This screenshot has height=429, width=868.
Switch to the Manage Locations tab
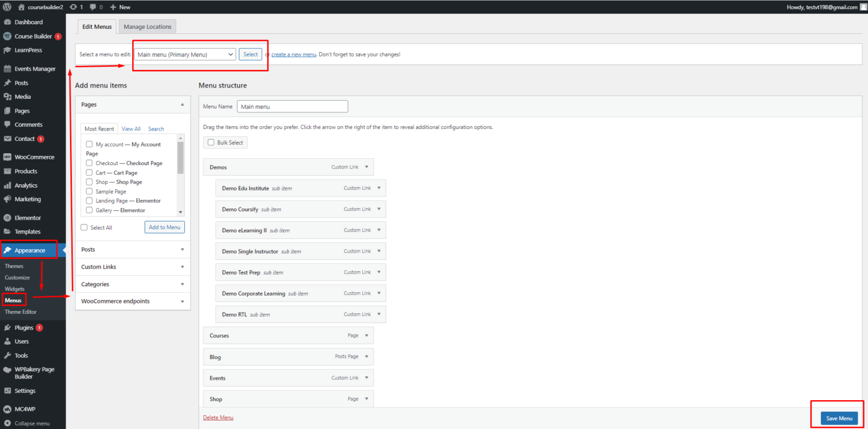(147, 27)
